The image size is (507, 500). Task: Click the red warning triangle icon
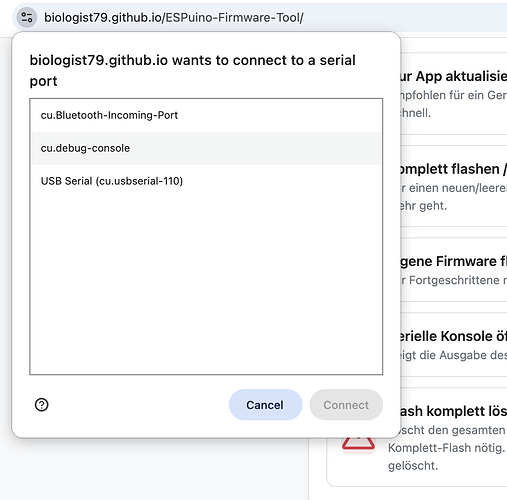point(358,443)
